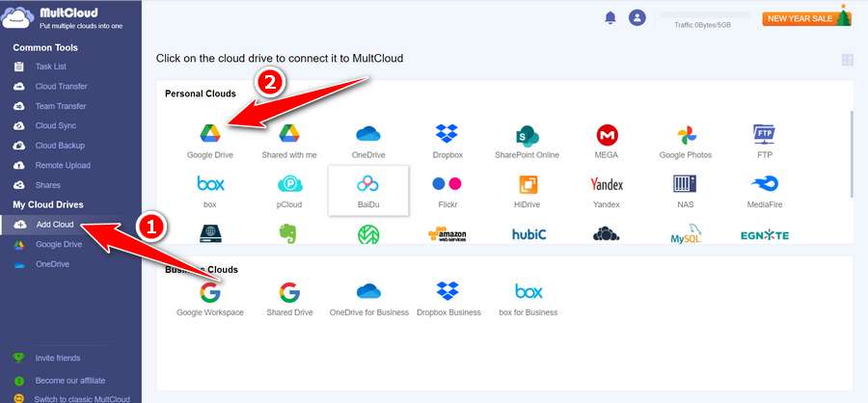Add the Flickr cloud
This screenshot has height=403, width=868.
[448, 191]
